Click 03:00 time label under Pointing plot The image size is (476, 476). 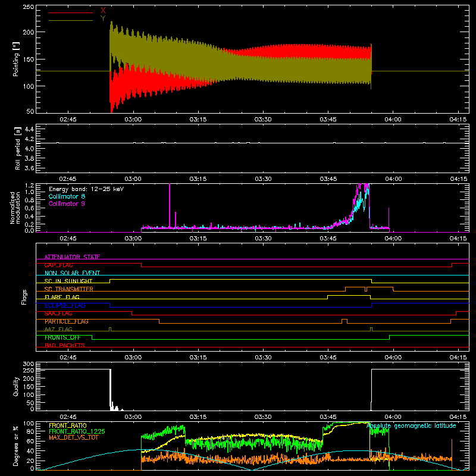coord(133,120)
